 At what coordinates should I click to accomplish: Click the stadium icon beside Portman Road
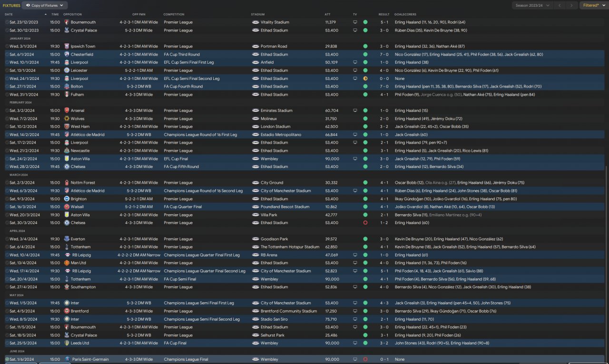coord(255,47)
